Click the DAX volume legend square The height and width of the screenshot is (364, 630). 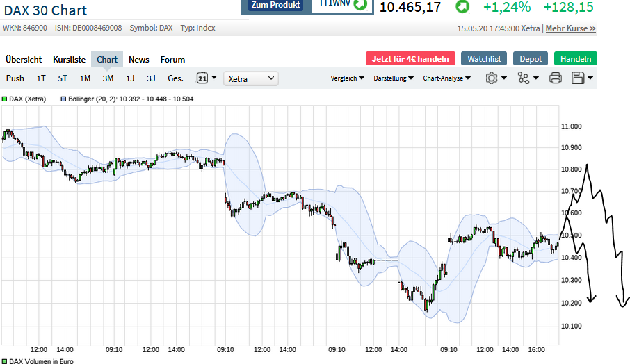[x=4, y=361]
